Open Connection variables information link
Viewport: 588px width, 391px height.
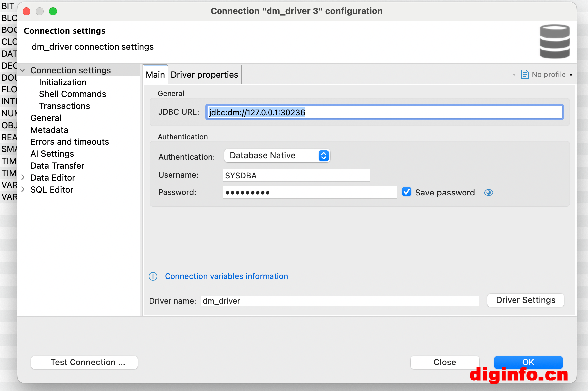[x=226, y=276]
